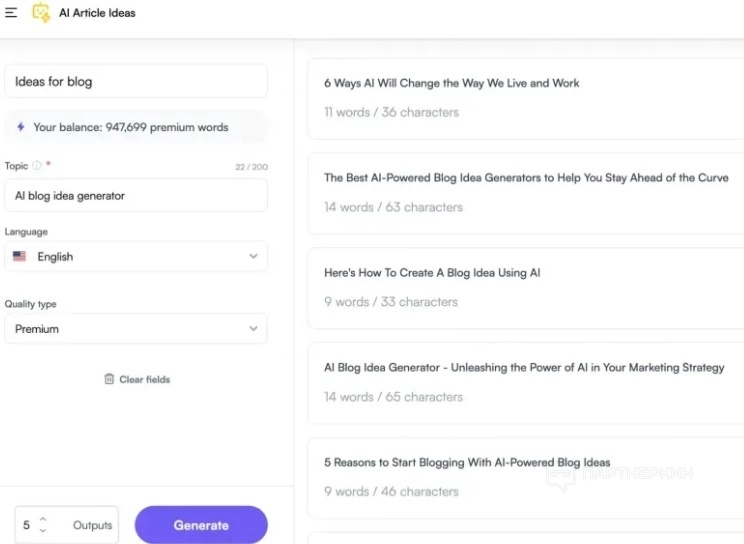Open the hamburger menu icon

coord(11,13)
